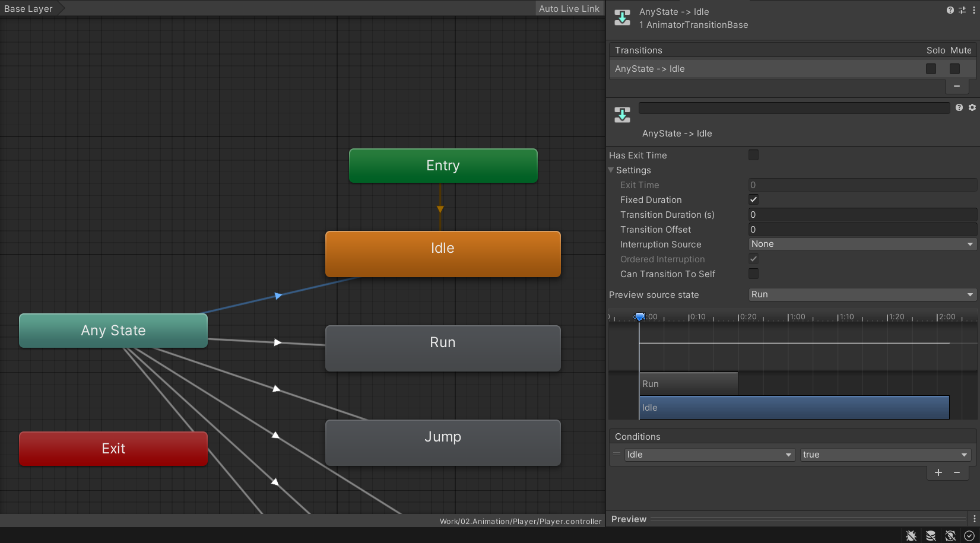
Task: Remove the condition with the minus in Conditions
Action: (x=957, y=472)
